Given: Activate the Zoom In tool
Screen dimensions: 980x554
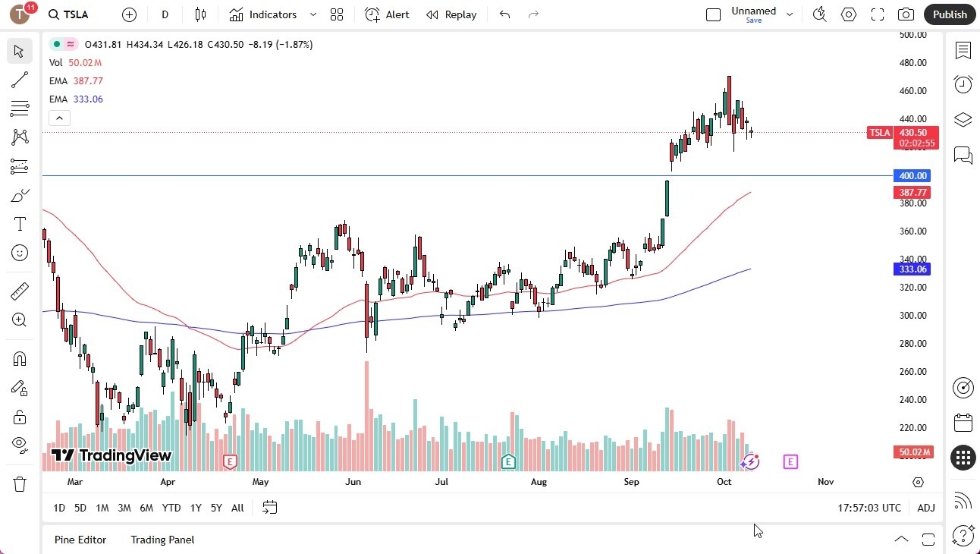Looking at the screenshot, I should click(20, 319).
